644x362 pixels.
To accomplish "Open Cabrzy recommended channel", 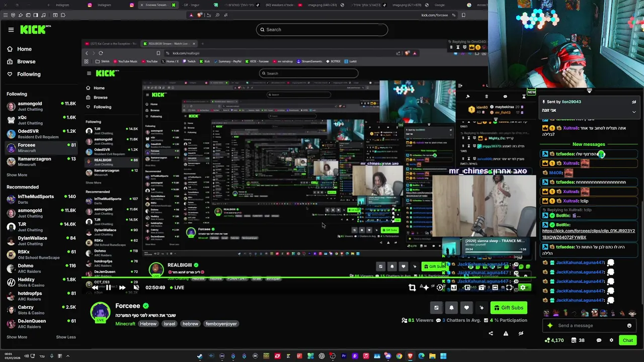I will (x=40, y=310).
